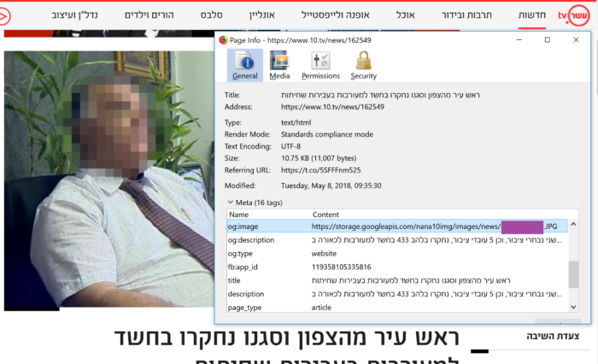The width and height of the screenshot is (598, 364).
Task: Open the Permissions panel icon
Action: pyautogui.click(x=320, y=65)
